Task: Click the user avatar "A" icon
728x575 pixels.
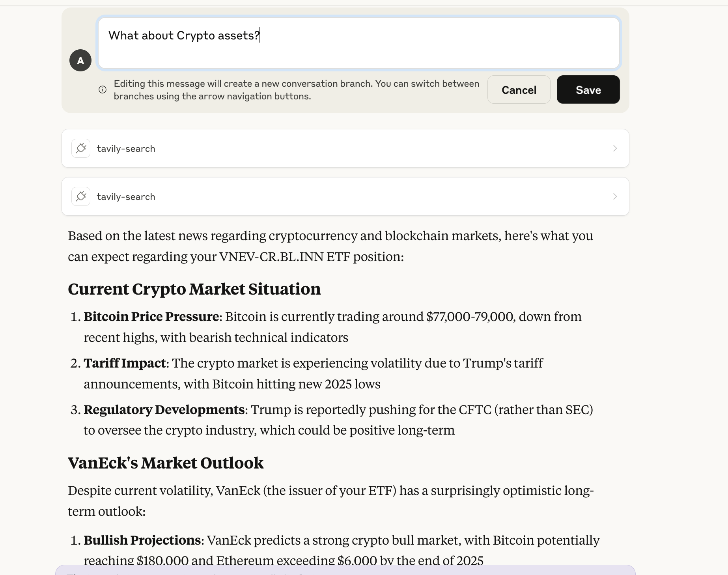Action: (80, 60)
